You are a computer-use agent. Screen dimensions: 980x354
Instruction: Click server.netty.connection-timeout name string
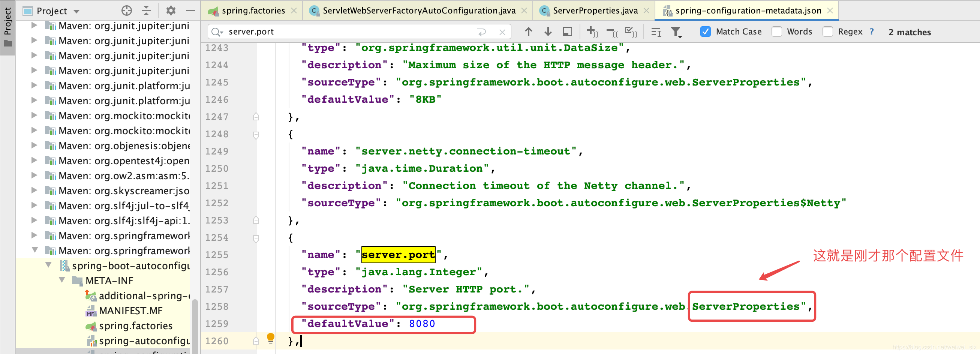tap(466, 151)
